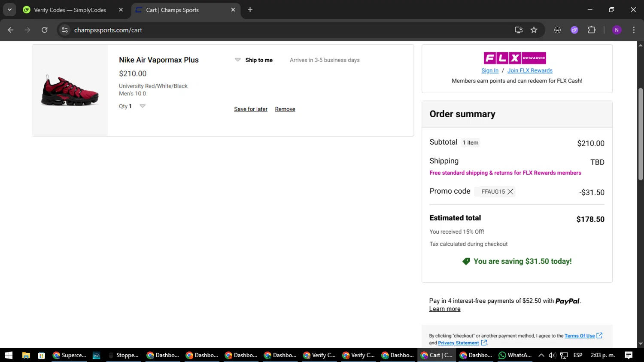Open Microsoft Store from the taskbar
Image resolution: width=644 pixels, height=362 pixels.
tap(42, 355)
